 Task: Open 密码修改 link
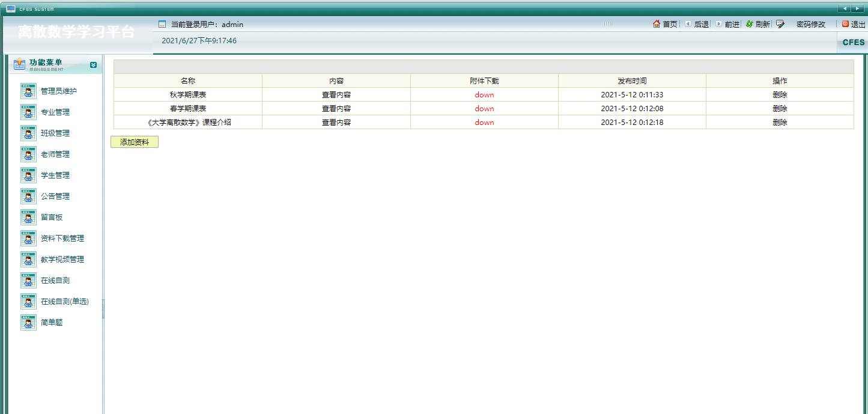tap(811, 25)
